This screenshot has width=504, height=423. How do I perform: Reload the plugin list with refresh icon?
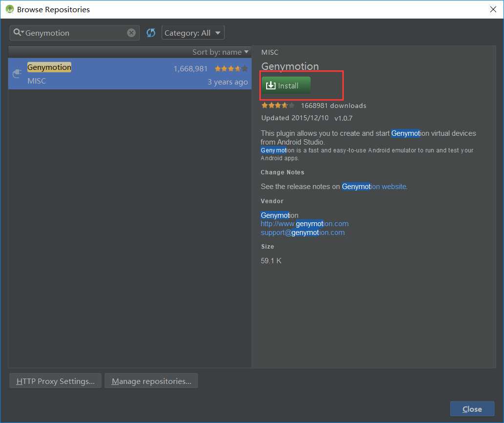pos(151,33)
